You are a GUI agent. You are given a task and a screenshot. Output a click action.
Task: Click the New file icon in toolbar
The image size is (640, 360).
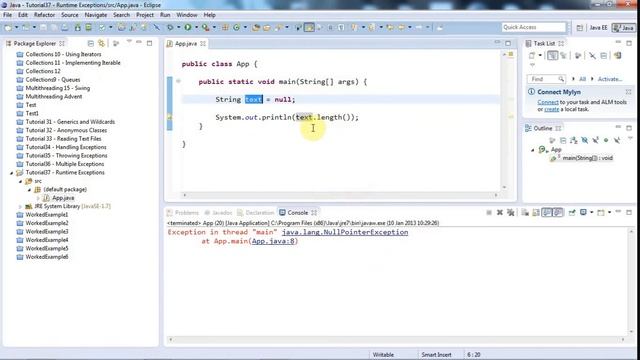(x=8, y=27)
